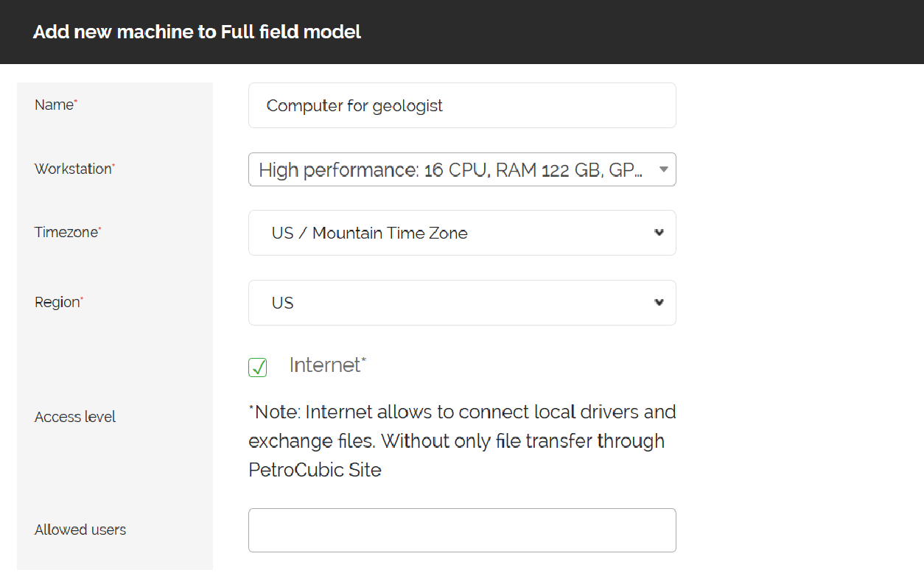Click the Region field label

pyautogui.click(x=59, y=302)
